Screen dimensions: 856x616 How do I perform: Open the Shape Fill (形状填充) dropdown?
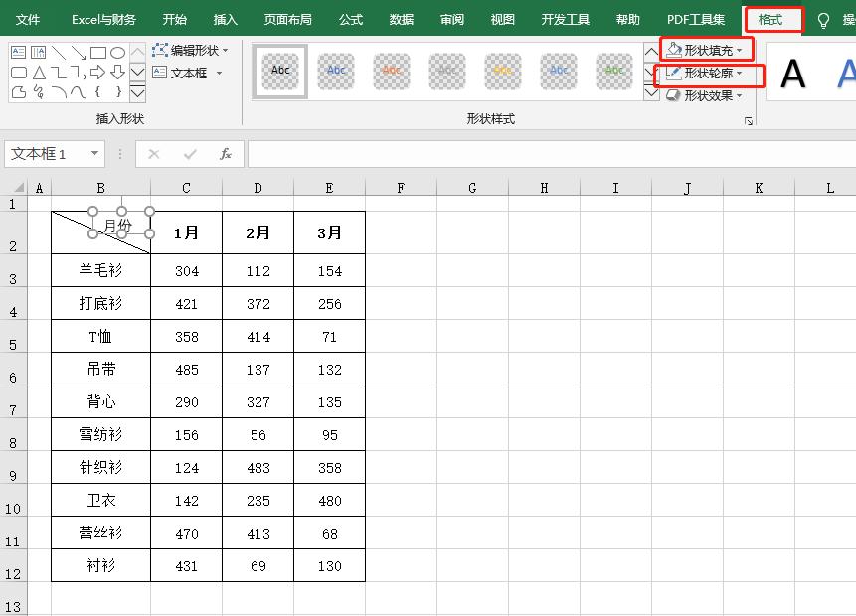(705, 51)
